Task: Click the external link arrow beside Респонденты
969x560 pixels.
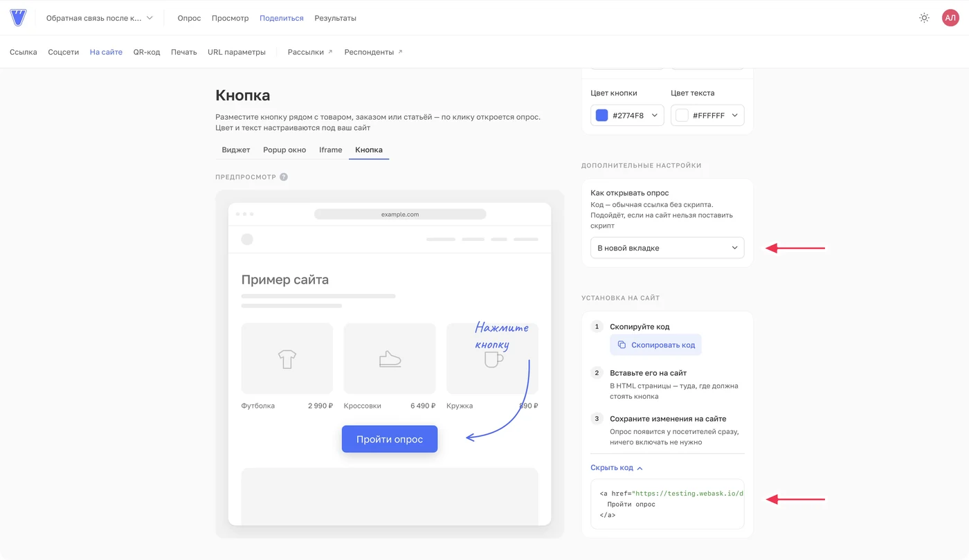Action: [x=400, y=52]
